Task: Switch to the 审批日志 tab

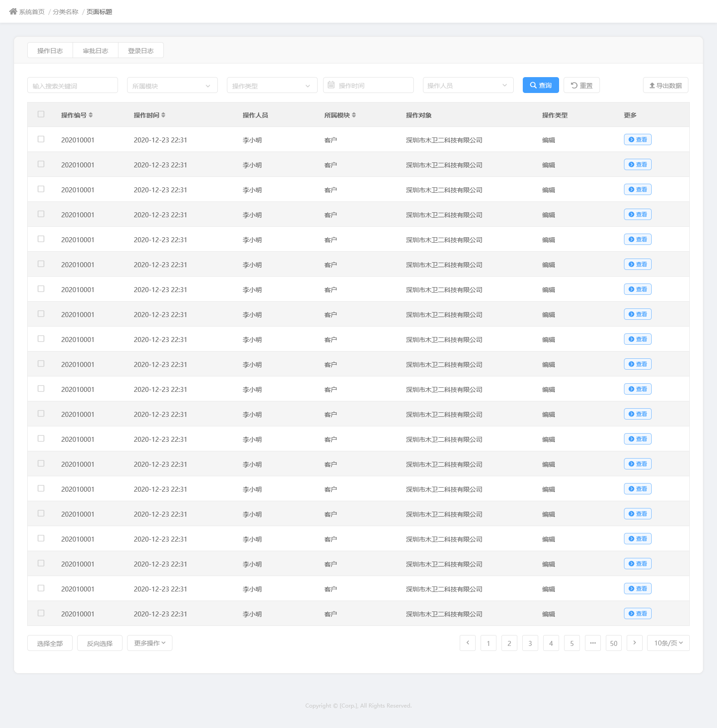Action: [95, 50]
